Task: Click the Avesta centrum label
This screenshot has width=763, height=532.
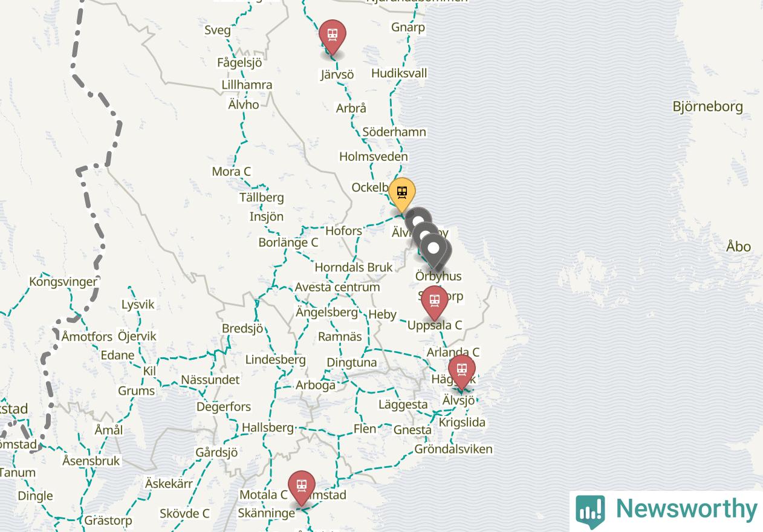Action: click(337, 287)
